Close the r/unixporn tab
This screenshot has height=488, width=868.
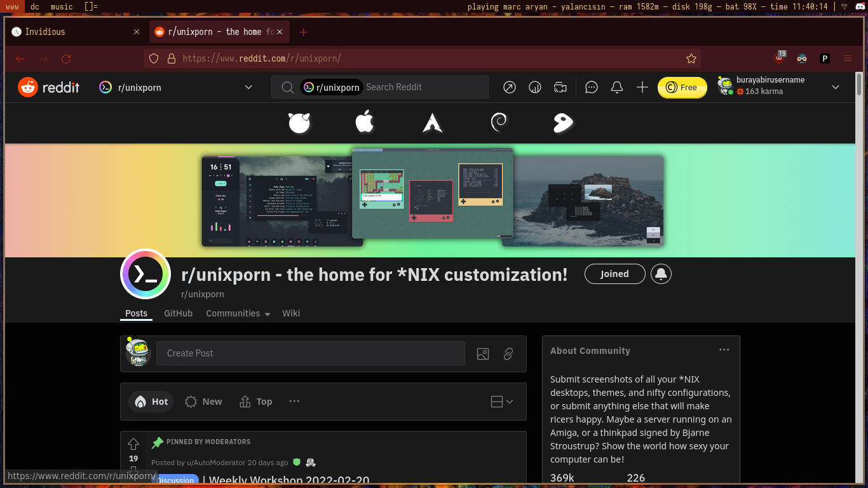280,32
